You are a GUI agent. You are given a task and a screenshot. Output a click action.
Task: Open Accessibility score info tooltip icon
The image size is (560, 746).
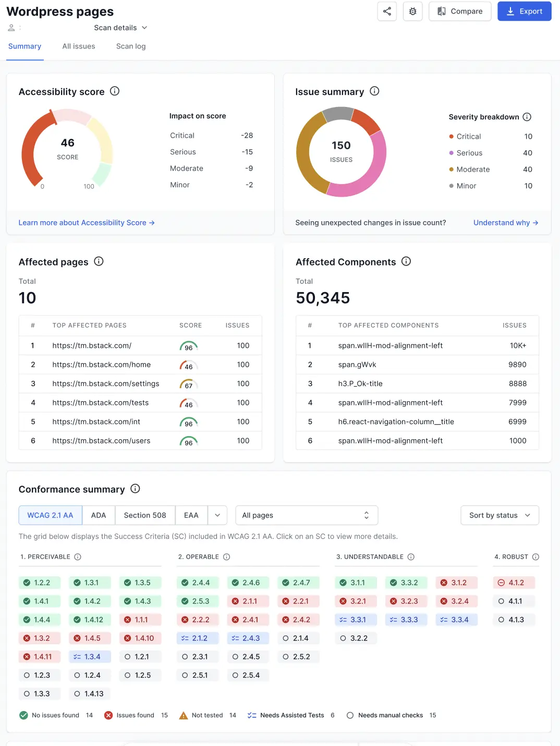point(115,91)
